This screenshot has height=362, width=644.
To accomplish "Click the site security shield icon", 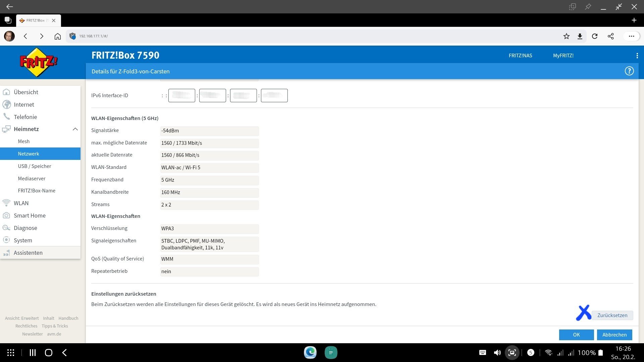I will (x=72, y=36).
